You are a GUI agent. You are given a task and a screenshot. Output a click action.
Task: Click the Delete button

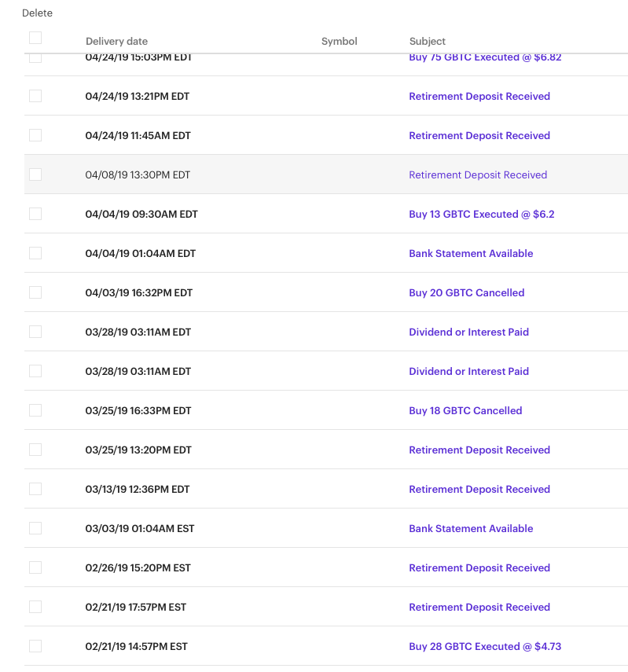37,13
